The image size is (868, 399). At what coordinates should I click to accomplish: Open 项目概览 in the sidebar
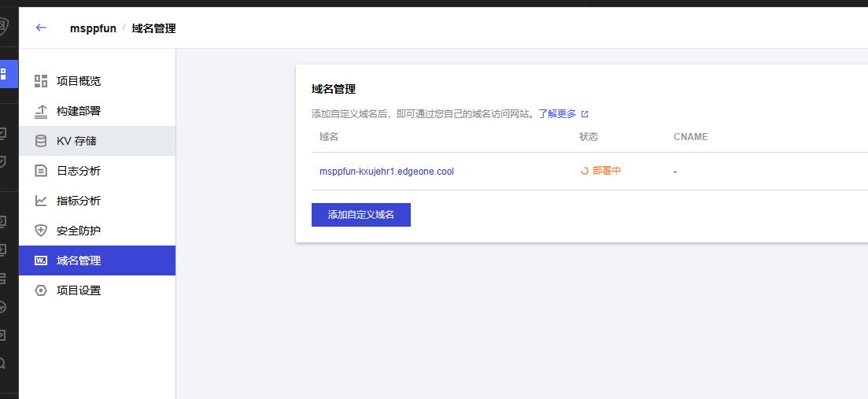click(x=97, y=81)
